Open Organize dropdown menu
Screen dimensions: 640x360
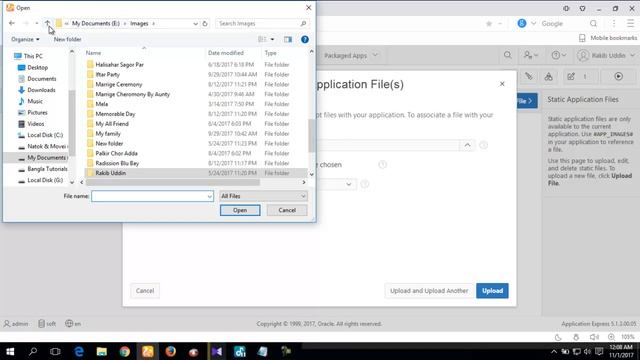point(25,39)
